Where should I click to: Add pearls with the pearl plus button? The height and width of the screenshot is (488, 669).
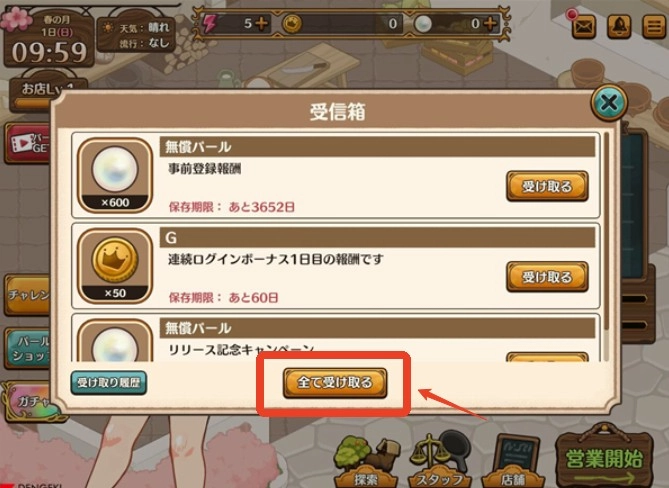(490, 23)
